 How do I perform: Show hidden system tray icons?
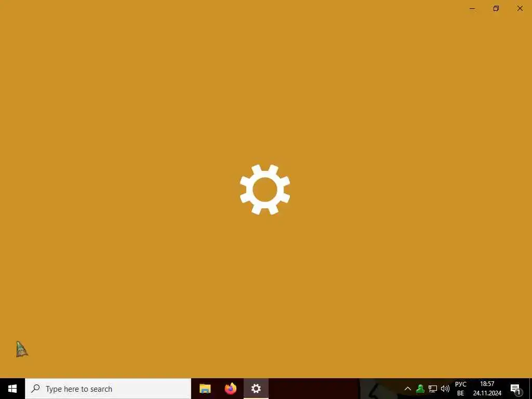pyautogui.click(x=408, y=389)
